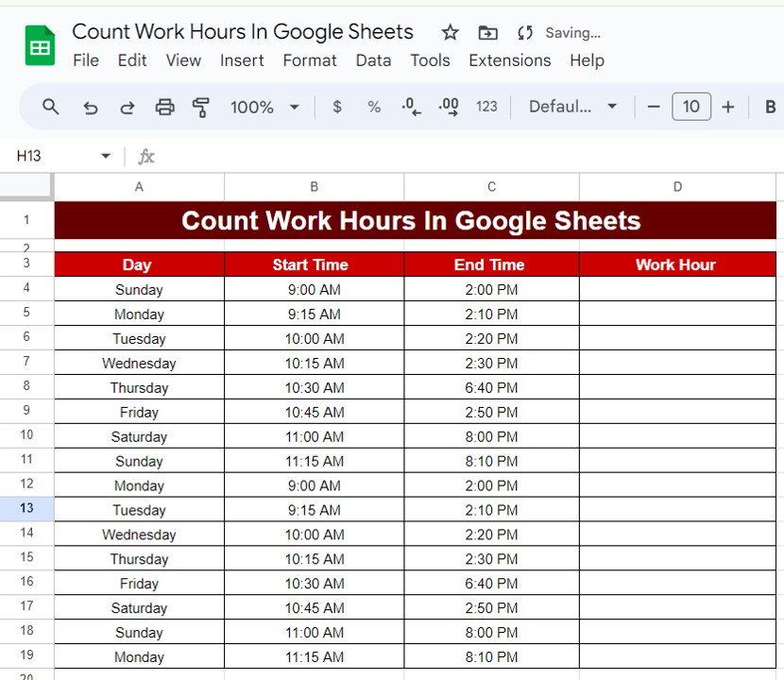Open more number formats (123)
The width and height of the screenshot is (784, 680).
[x=486, y=107]
